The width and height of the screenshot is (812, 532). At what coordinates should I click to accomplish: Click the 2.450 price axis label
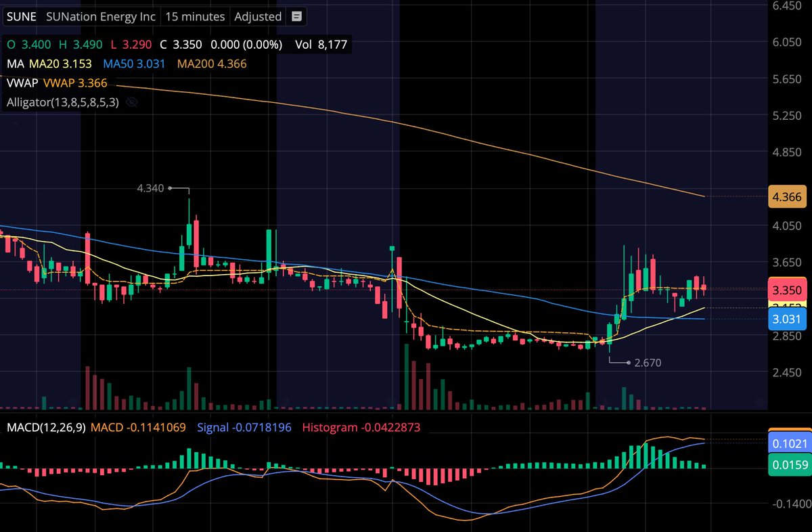point(787,372)
